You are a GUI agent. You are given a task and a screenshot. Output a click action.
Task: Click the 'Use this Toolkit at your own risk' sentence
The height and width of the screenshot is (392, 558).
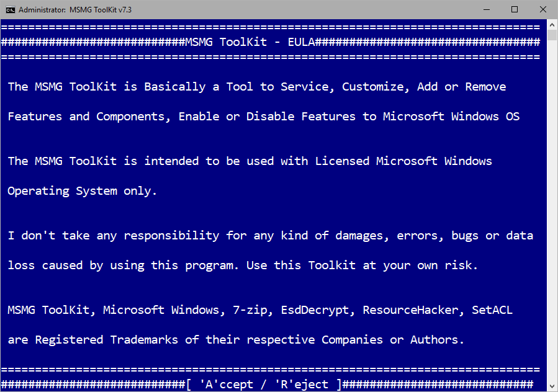pos(362,265)
